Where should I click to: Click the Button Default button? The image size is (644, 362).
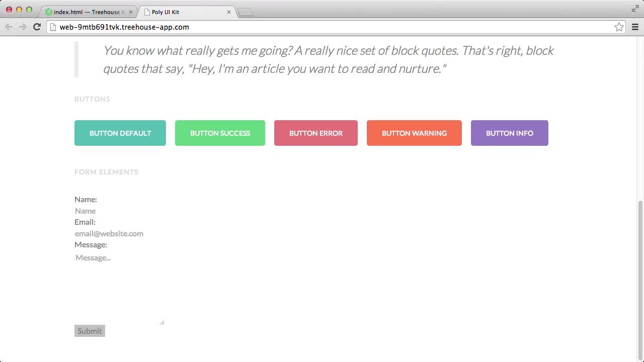(x=120, y=133)
